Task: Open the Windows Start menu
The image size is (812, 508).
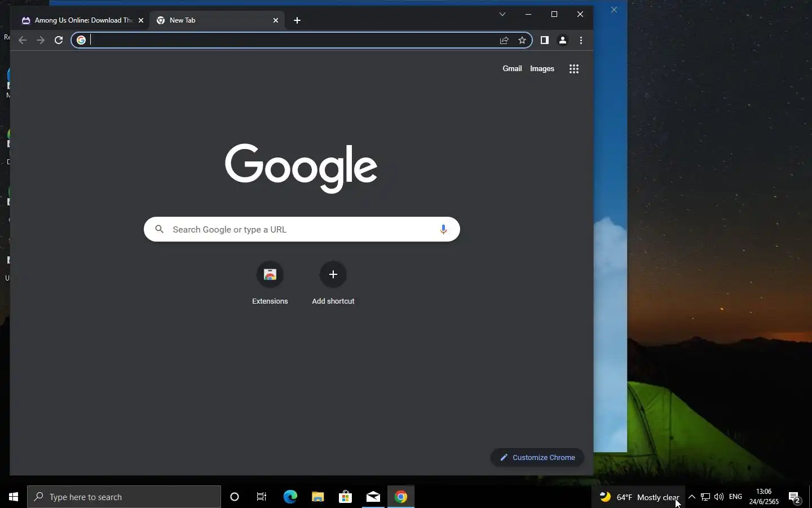Action: (x=14, y=497)
